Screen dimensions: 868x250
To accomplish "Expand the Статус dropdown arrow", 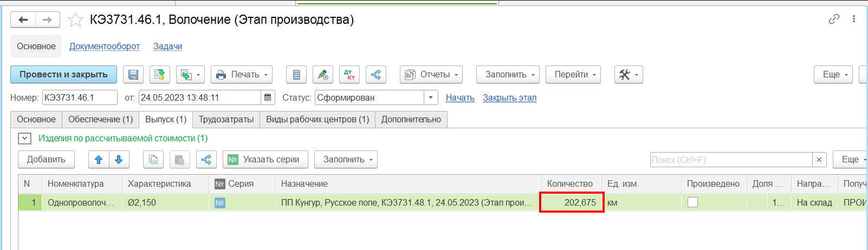I will pos(431,97).
